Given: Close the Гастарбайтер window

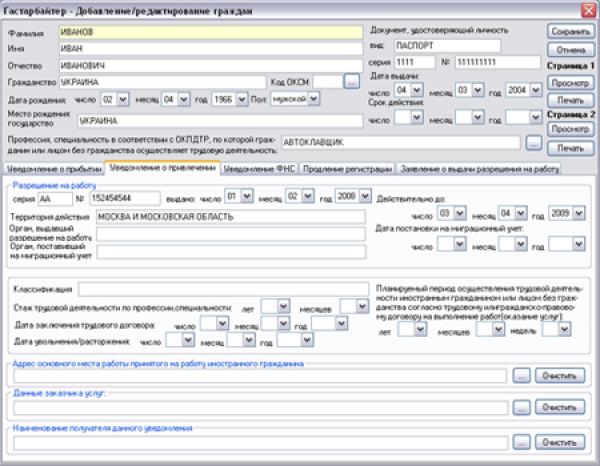Looking at the screenshot, I should click(x=588, y=9).
